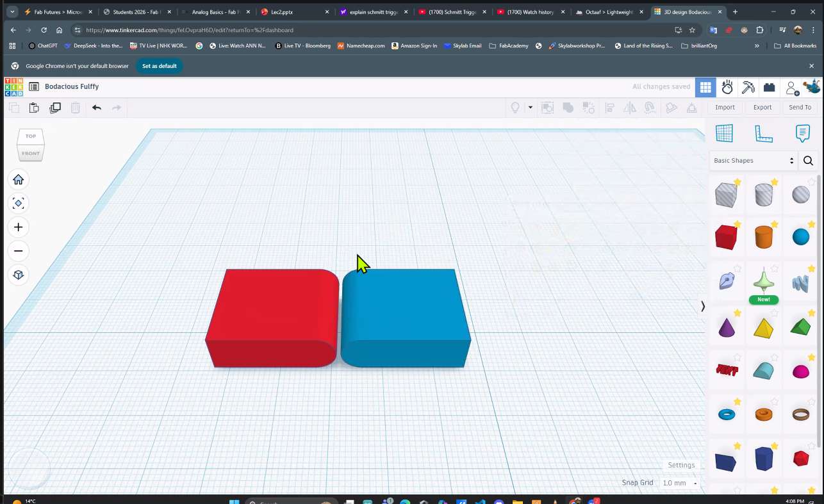Open the Snap Grid 1.0 mm dropdown
Screen dimensions: 824x504
coord(680,483)
